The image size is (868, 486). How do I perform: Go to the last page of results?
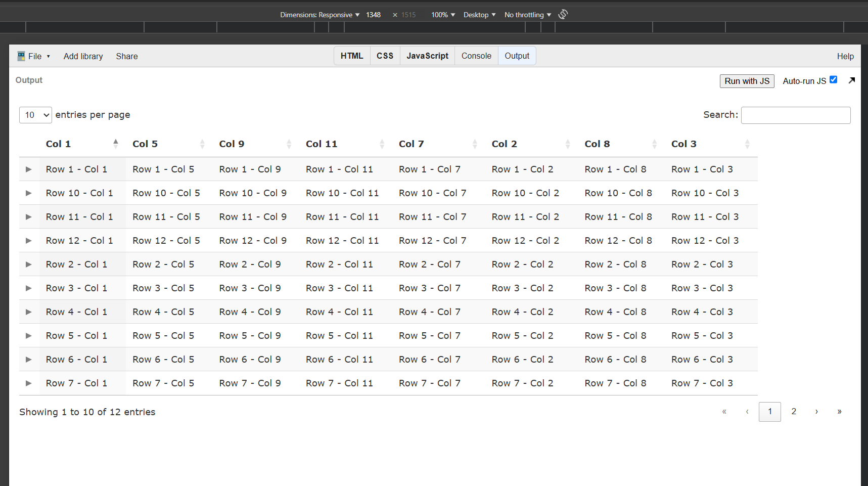(x=839, y=412)
